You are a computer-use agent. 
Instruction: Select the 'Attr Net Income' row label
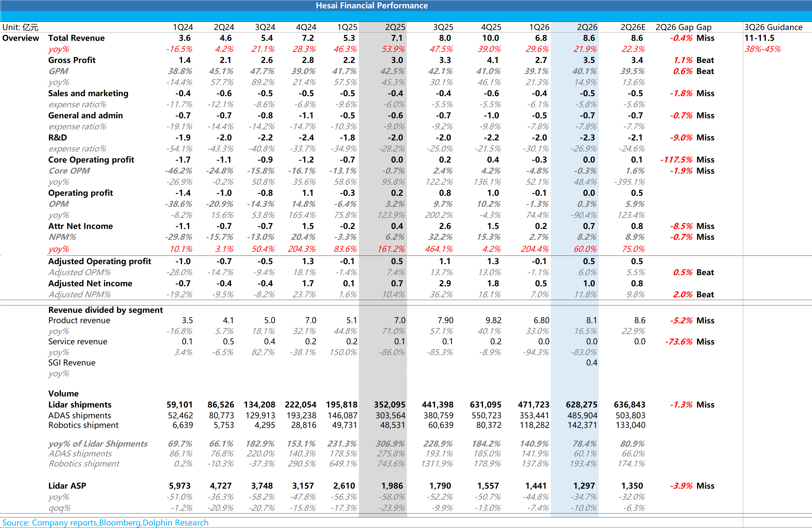pos(80,226)
